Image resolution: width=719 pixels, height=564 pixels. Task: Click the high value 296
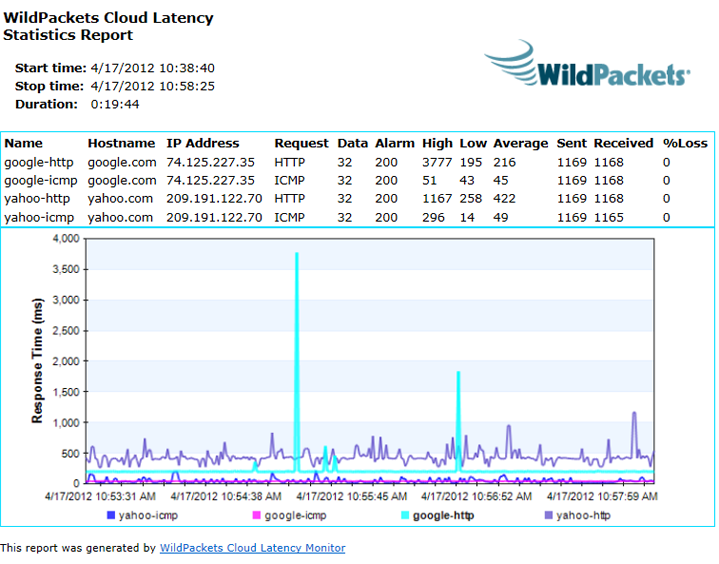(x=433, y=217)
